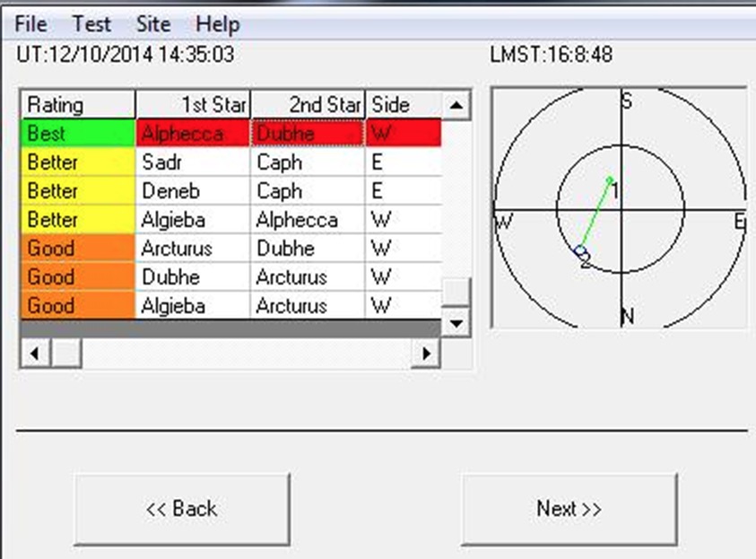Select the green Best rating cell
Image resolution: width=756 pixels, height=559 pixels.
point(78,133)
